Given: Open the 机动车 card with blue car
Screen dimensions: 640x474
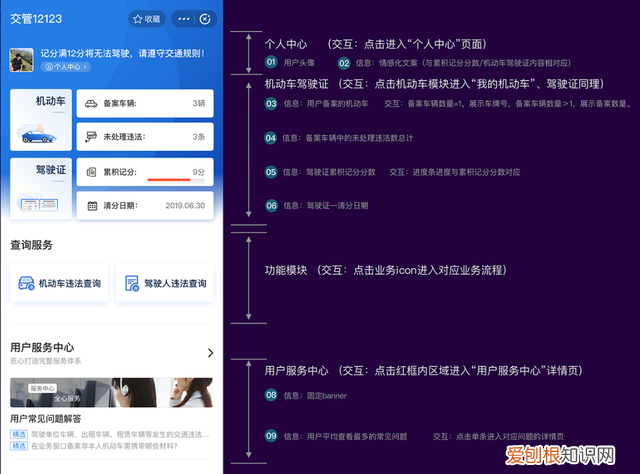Looking at the screenshot, I should click(41, 120).
